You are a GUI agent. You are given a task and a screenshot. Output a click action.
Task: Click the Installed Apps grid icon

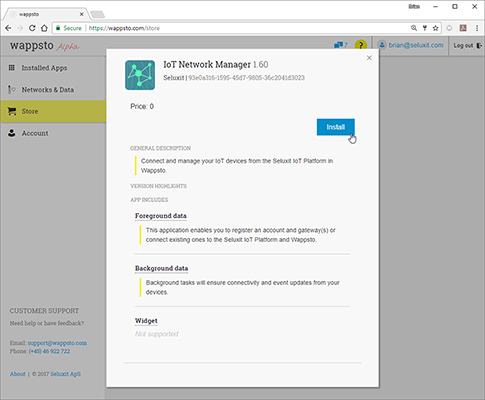[12, 68]
